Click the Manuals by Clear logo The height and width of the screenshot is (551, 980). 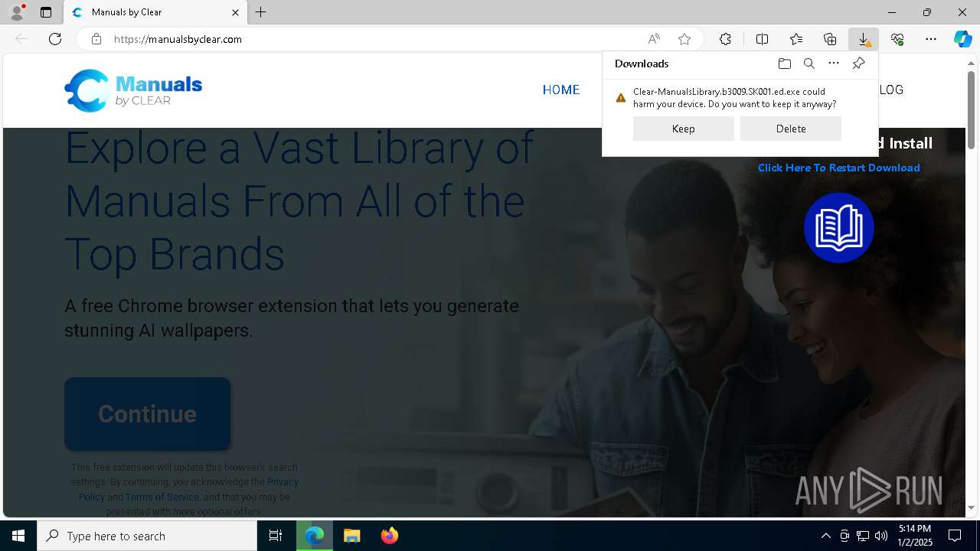tap(133, 90)
